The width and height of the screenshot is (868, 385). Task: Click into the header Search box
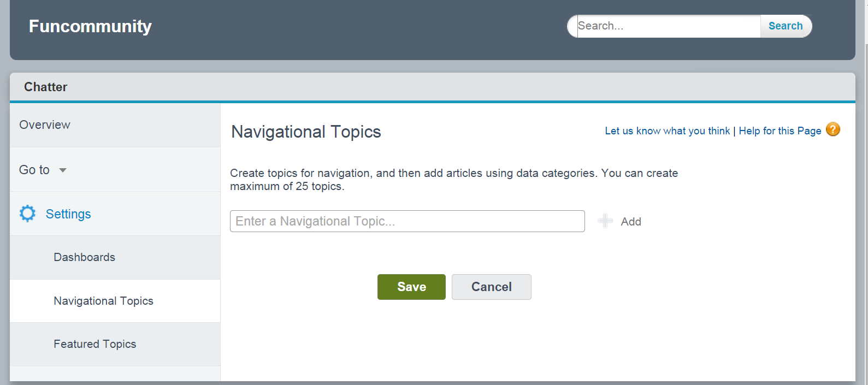coord(668,26)
